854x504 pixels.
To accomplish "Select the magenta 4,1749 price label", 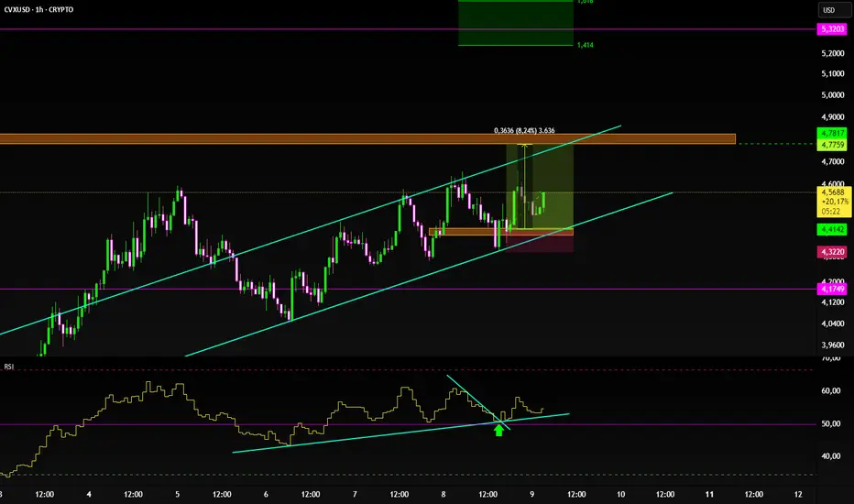I will click(832, 289).
